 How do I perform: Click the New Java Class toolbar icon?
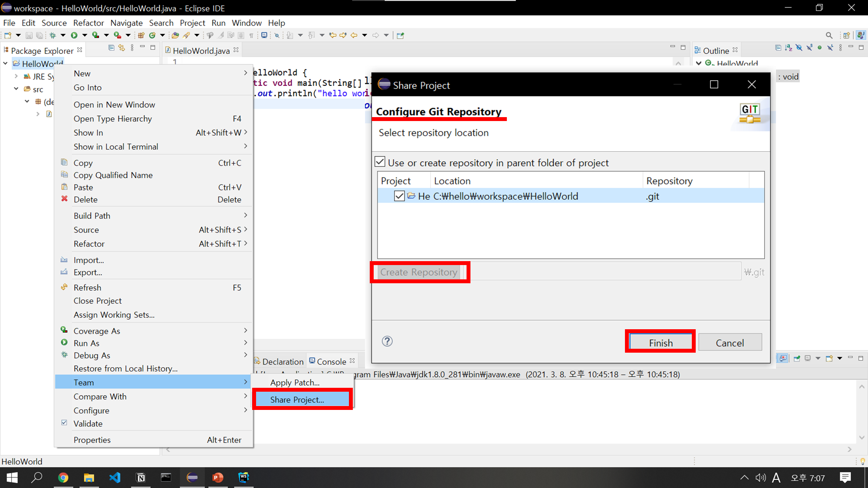[x=152, y=35]
